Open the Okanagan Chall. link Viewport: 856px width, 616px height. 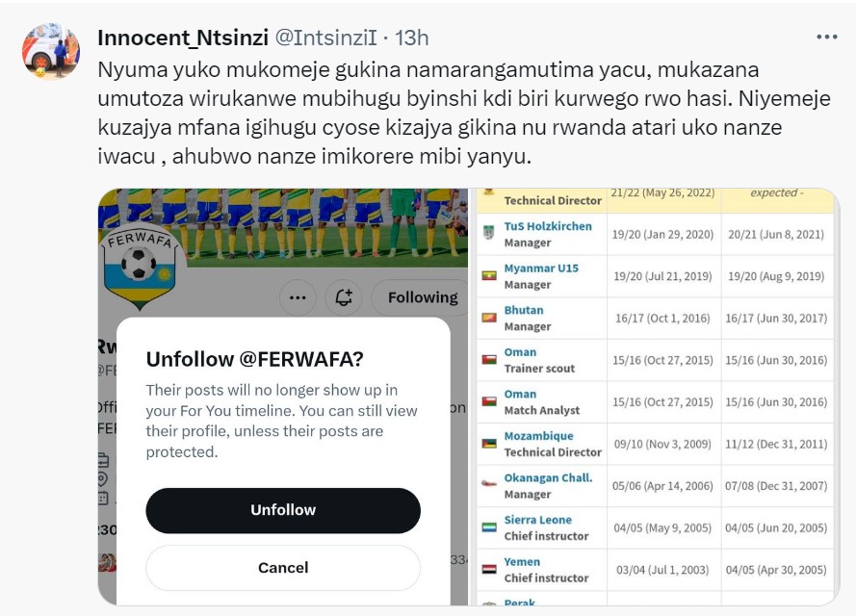click(548, 477)
